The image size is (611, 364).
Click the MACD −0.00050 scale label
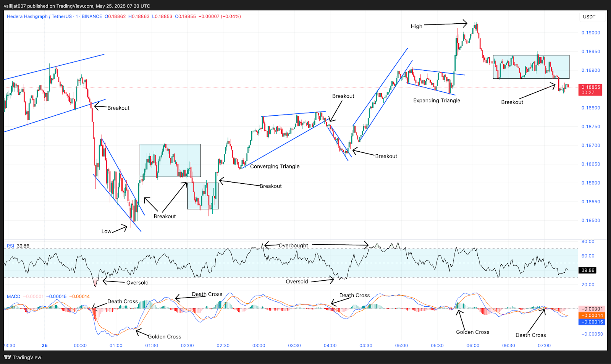click(x=592, y=334)
